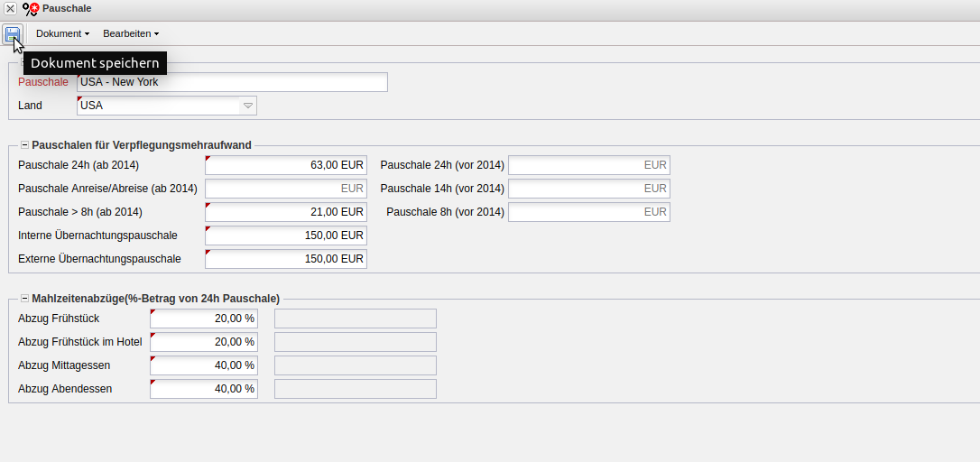Select the Abzug Frühstück percentage field
The height and width of the screenshot is (462, 980).
pyautogui.click(x=203, y=319)
